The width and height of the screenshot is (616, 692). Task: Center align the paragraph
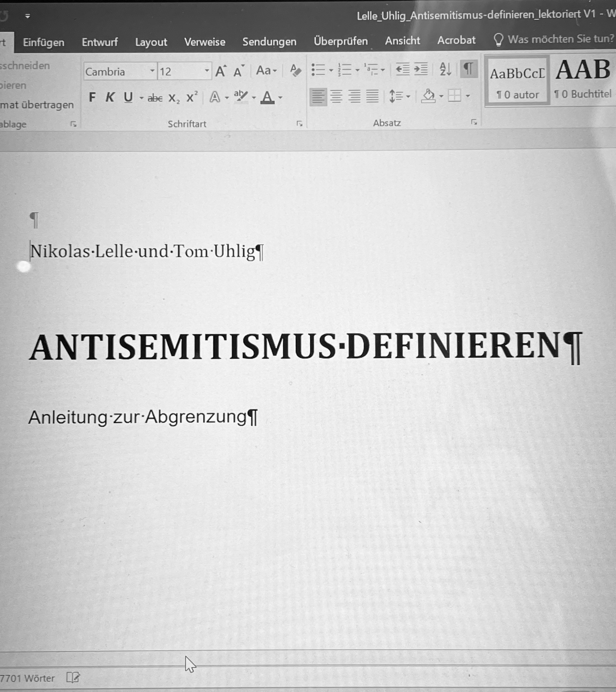pos(336,96)
